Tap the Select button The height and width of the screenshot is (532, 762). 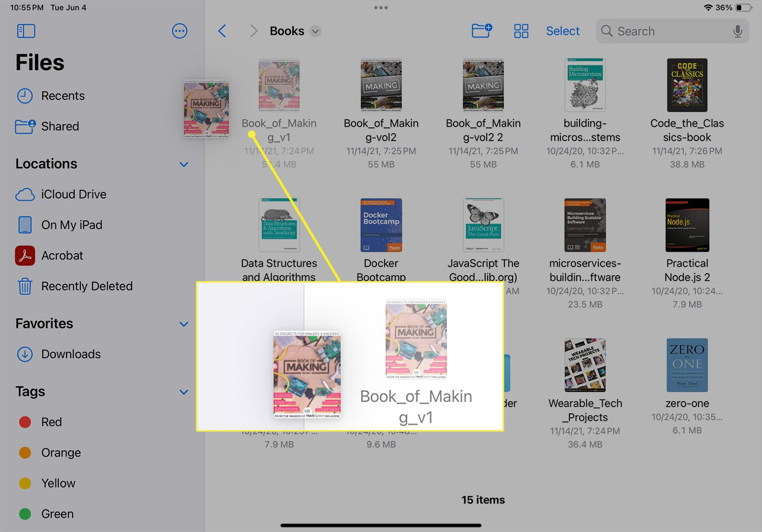(x=562, y=31)
